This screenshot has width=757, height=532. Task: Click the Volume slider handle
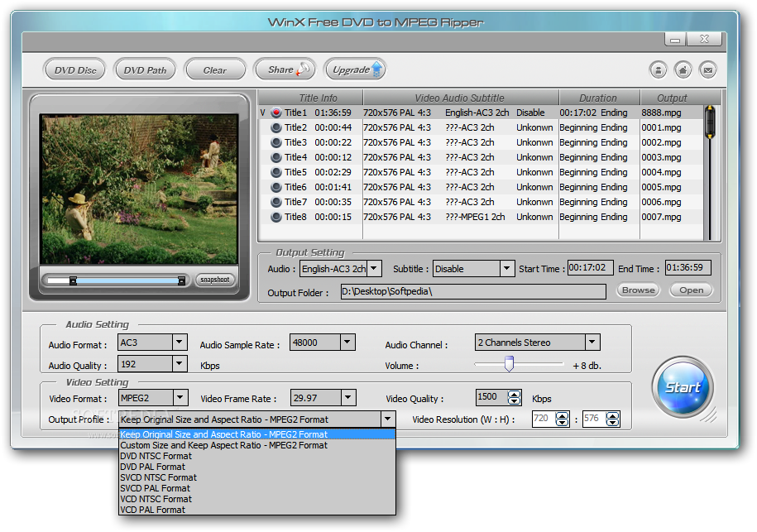509,363
